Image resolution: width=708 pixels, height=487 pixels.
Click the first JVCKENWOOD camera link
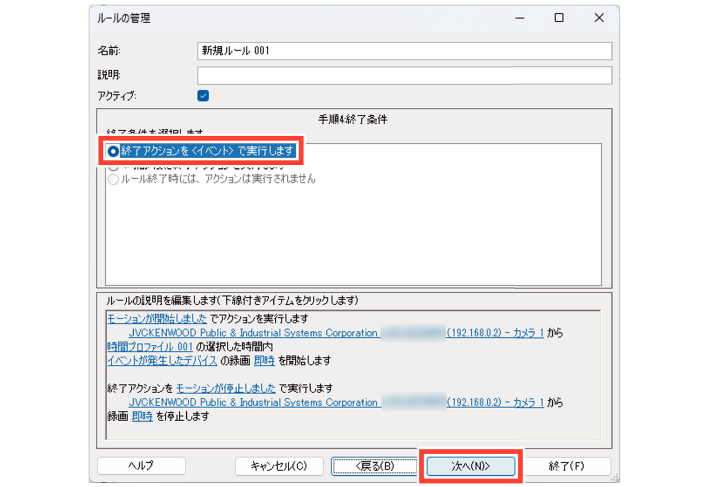tap(336, 333)
